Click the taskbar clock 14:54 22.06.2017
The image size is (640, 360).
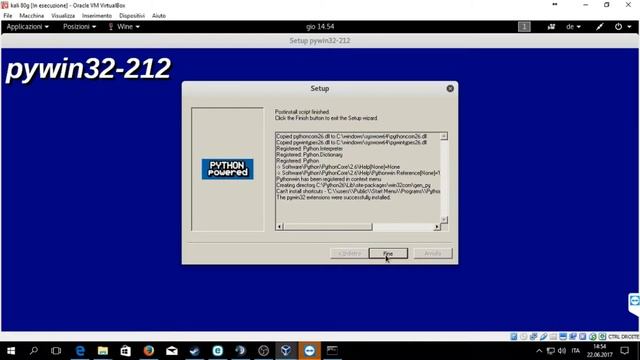(600, 351)
